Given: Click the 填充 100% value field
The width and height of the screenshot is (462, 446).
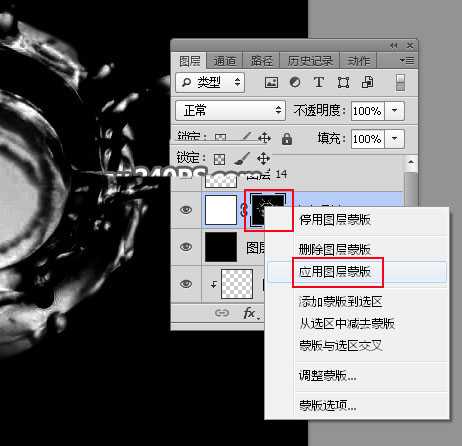Looking at the screenshot, I should 368,139.
